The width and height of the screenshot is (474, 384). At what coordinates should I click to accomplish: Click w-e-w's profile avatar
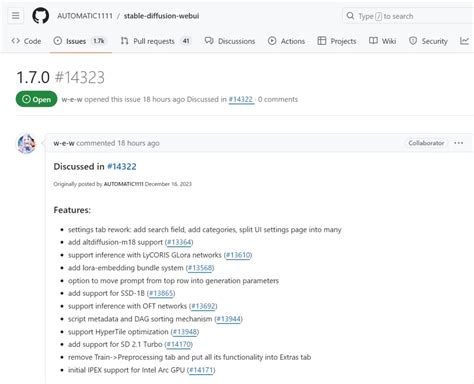coord(26,144)
